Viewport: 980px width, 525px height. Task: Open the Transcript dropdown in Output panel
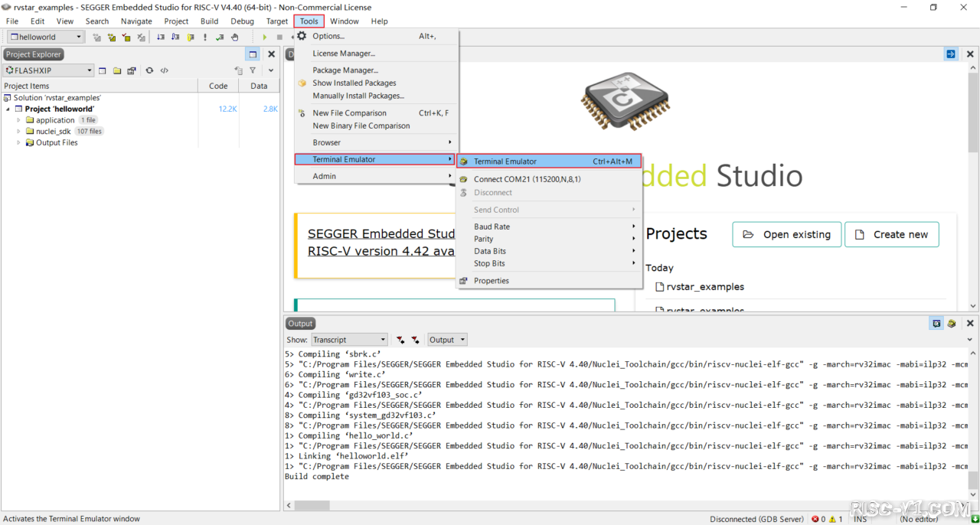(x=349, y=340)
